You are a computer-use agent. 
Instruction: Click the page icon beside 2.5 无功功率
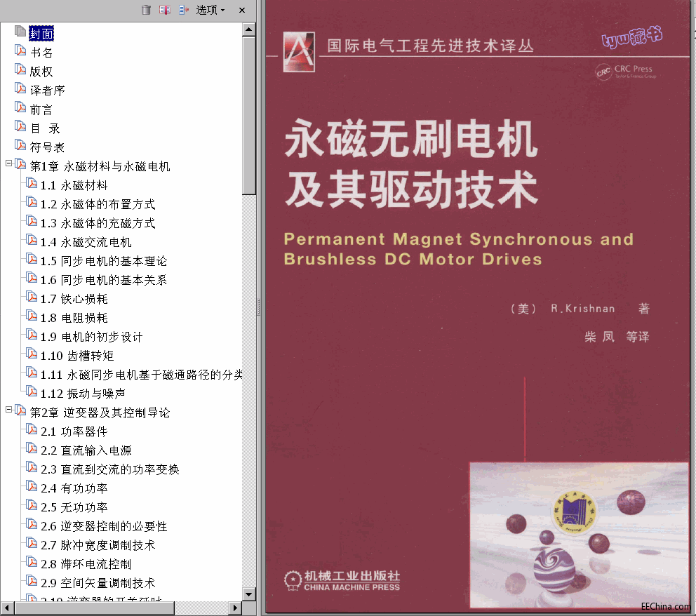31,505
